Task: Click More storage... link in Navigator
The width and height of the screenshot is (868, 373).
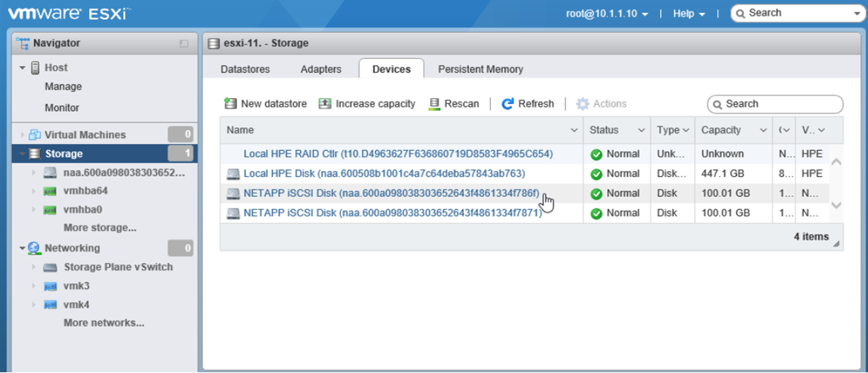Action: (x=100, y=228)
